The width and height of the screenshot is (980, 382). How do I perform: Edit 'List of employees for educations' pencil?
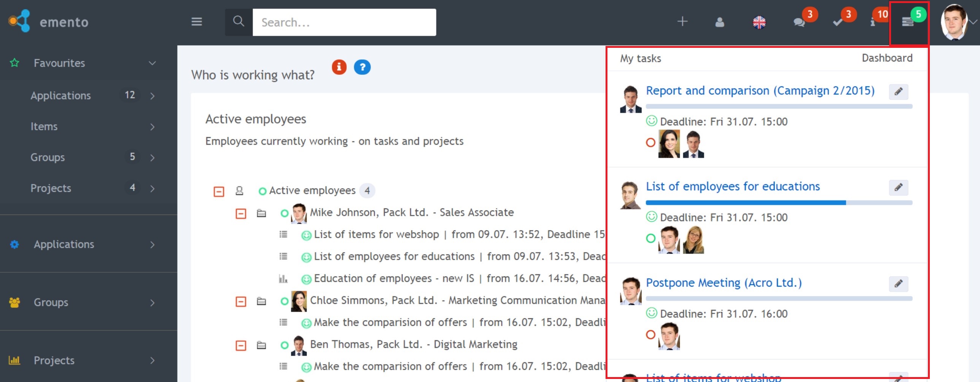pos(898,187)
